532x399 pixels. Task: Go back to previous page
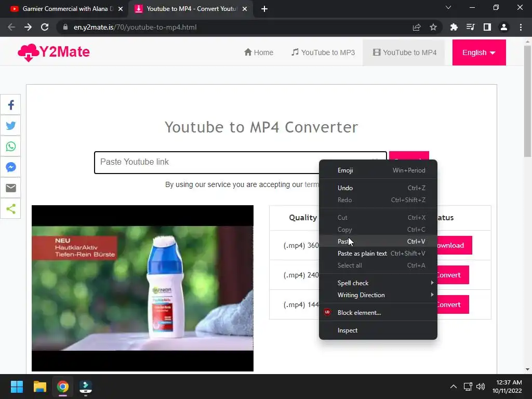[x=11, y=27]
